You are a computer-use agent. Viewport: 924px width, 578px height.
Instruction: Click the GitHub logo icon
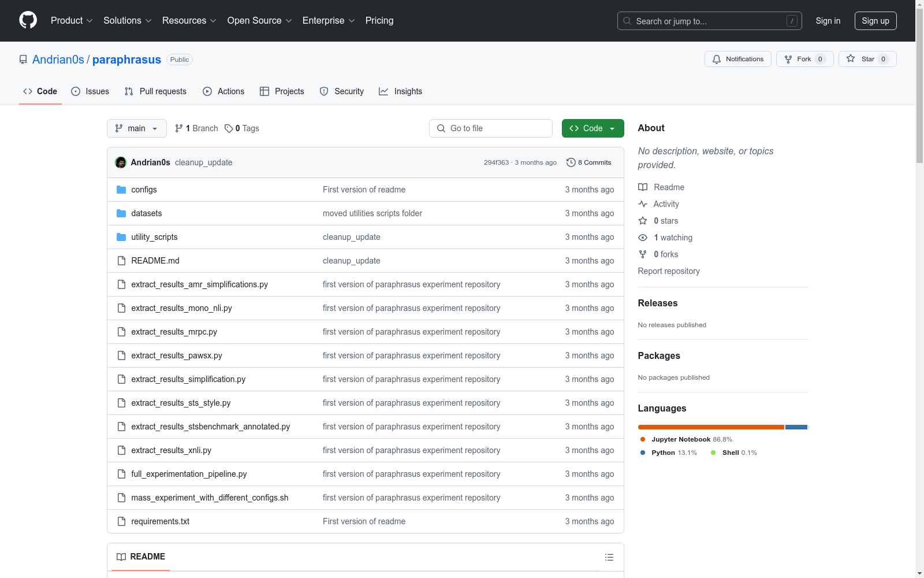[x=28, y=20]
